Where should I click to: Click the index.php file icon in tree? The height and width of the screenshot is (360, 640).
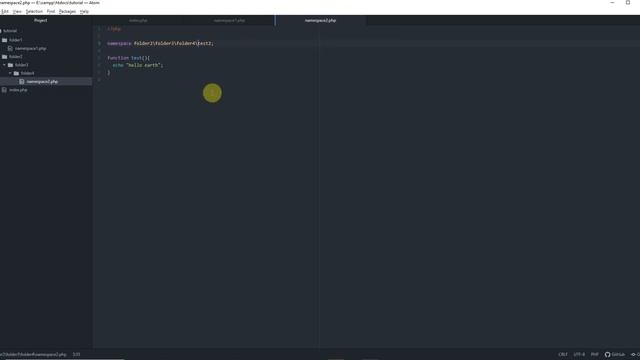pos(4,90)
